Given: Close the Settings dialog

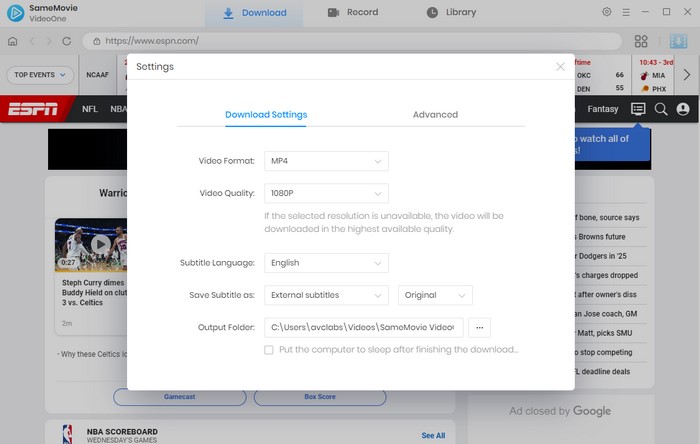Looking at the screenshot, I should pos(560,66).
